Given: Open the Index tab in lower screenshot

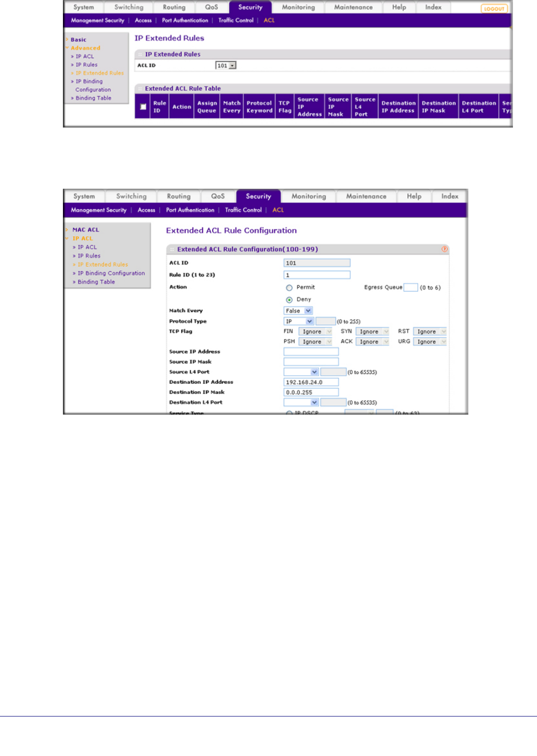Looking at the screenshot, I should [x=450, y=196].
